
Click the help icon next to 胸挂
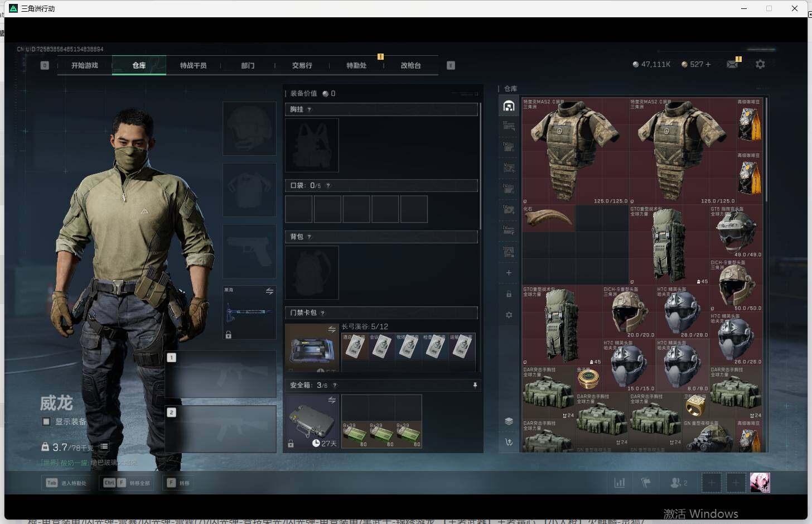point(309,109)
